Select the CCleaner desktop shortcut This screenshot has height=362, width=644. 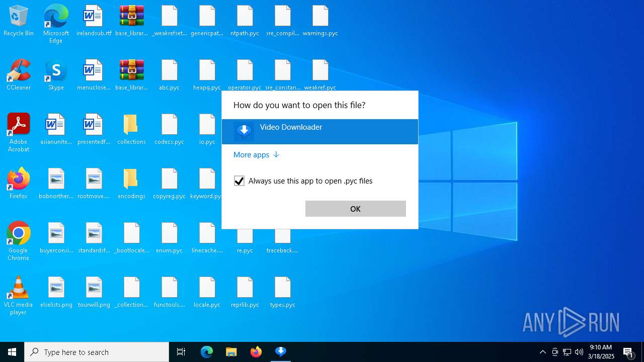19,75
